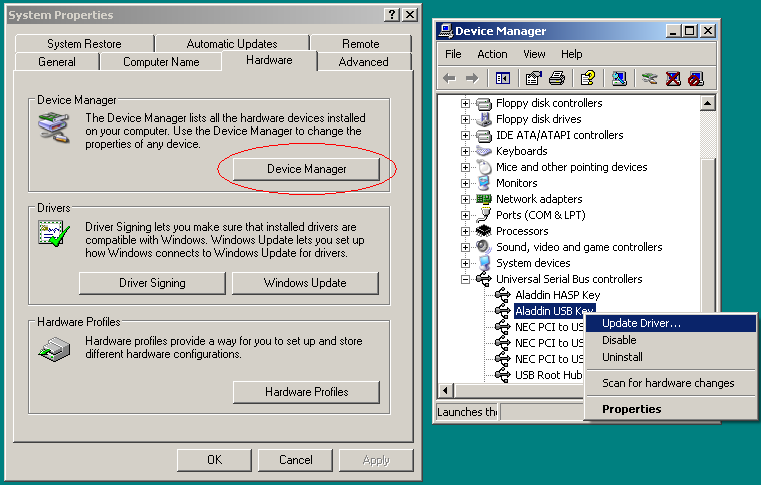Click the Uninstall toolbar icon with red X
761x485 pixels.
[x=673, y=78]
